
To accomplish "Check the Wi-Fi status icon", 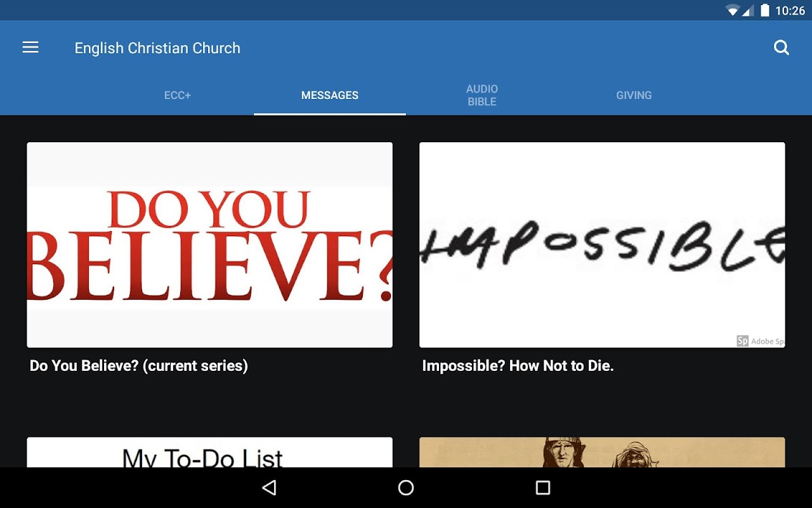I will 733,10.
